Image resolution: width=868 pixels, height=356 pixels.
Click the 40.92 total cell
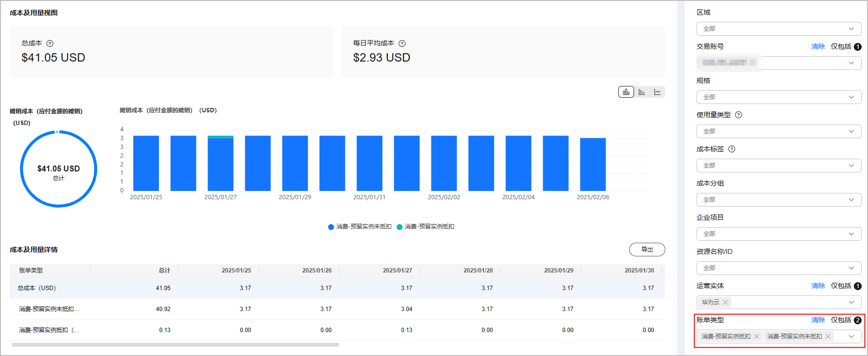pos(163,309)
